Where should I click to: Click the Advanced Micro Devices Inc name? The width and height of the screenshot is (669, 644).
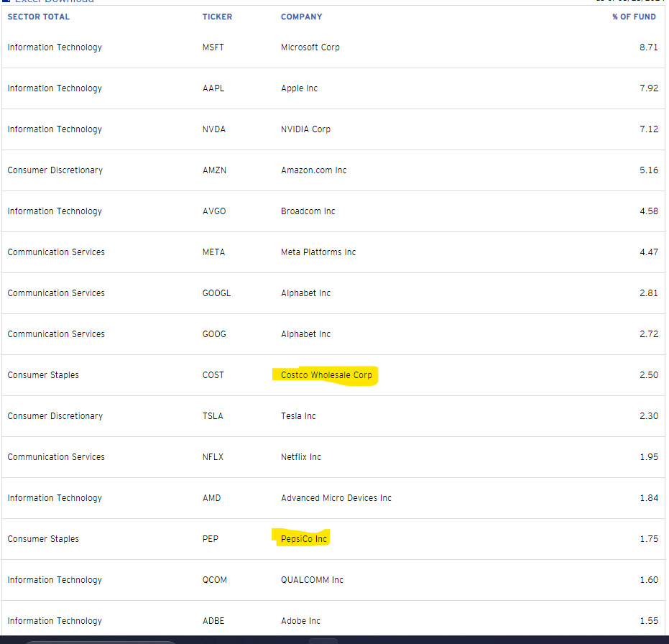coord(336,498)
